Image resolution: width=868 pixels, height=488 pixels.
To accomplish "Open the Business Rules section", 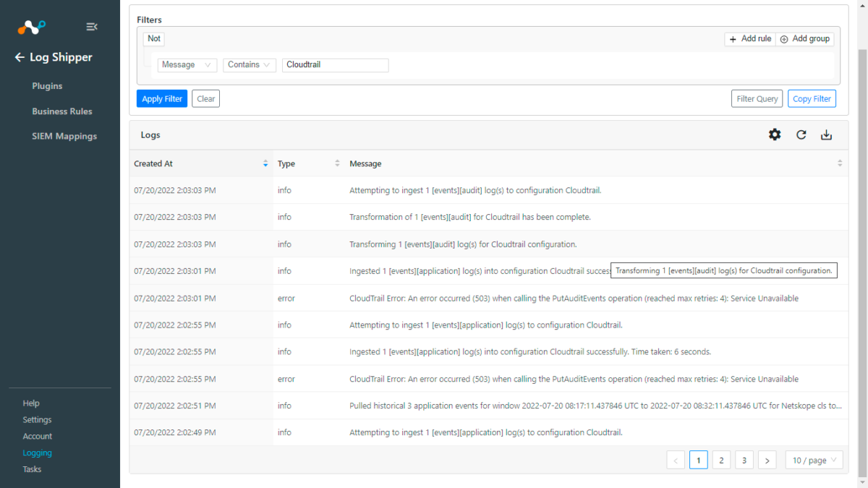I will [62, 111].
